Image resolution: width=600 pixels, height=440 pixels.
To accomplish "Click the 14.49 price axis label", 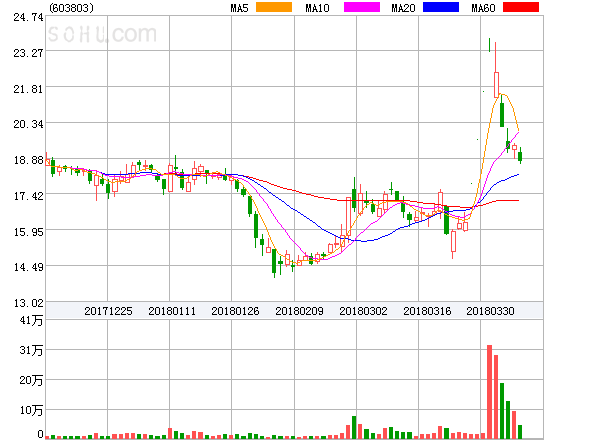I will 28,267.
